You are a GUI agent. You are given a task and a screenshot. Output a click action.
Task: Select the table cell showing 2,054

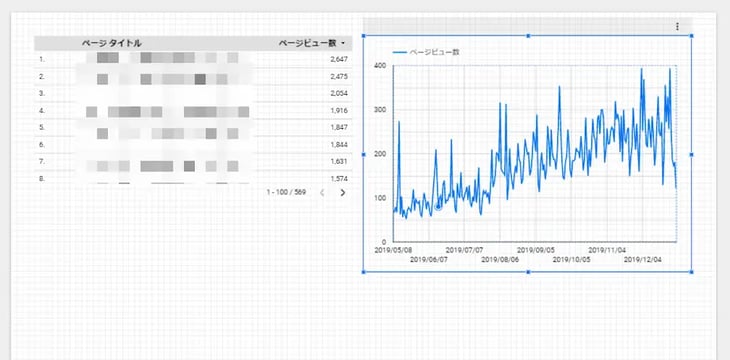(339, 93)
